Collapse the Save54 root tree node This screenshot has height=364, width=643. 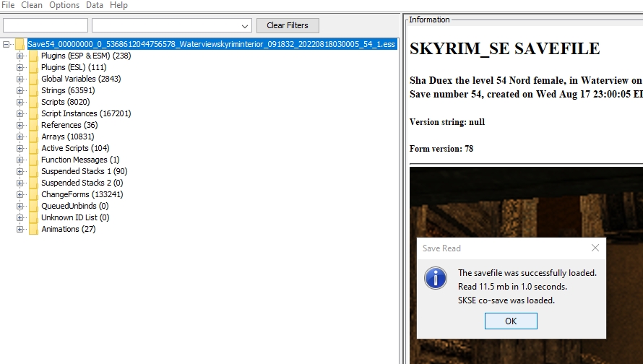(7, 44)
